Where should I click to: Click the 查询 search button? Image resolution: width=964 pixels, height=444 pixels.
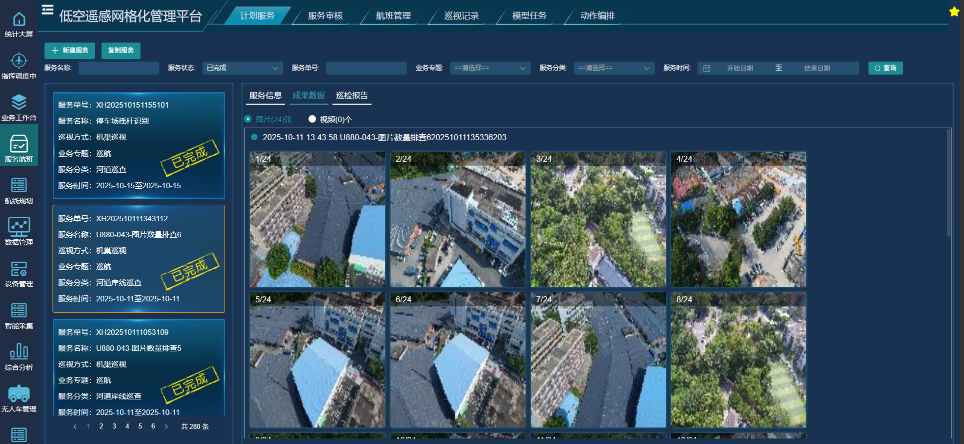point(885,68)
